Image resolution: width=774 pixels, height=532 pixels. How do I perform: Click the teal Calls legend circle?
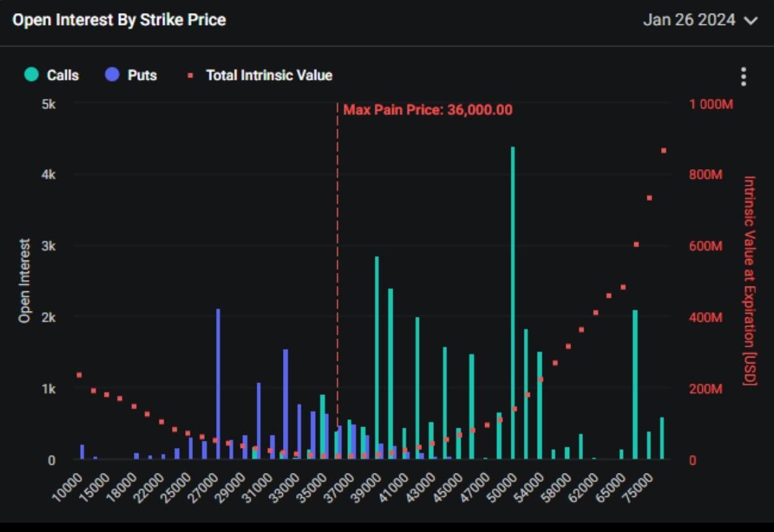31,75
